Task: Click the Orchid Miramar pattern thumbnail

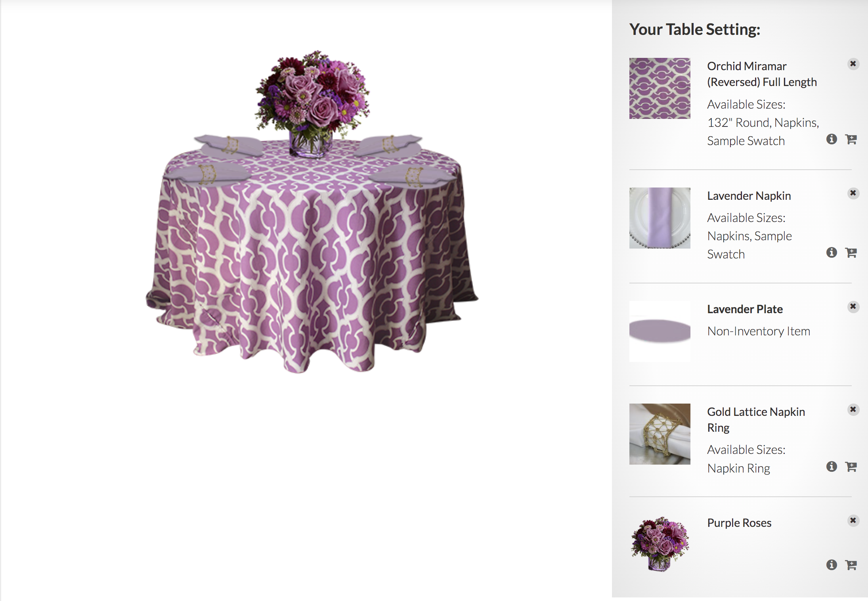Action: tap(660, 88)
